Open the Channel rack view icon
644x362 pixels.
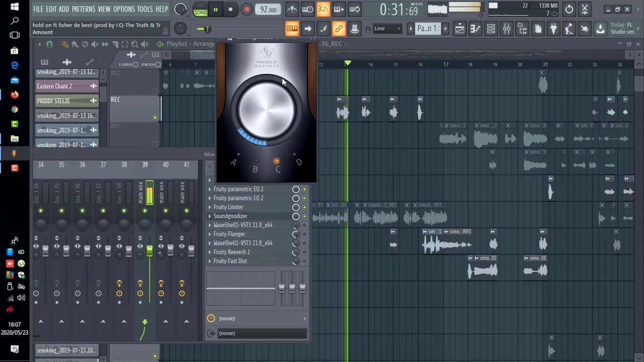[491, 29]
